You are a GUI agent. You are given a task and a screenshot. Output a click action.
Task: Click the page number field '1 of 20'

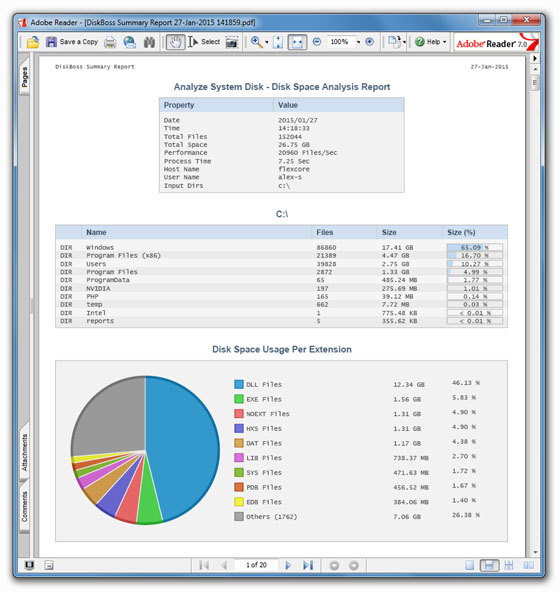coord(256,565)
